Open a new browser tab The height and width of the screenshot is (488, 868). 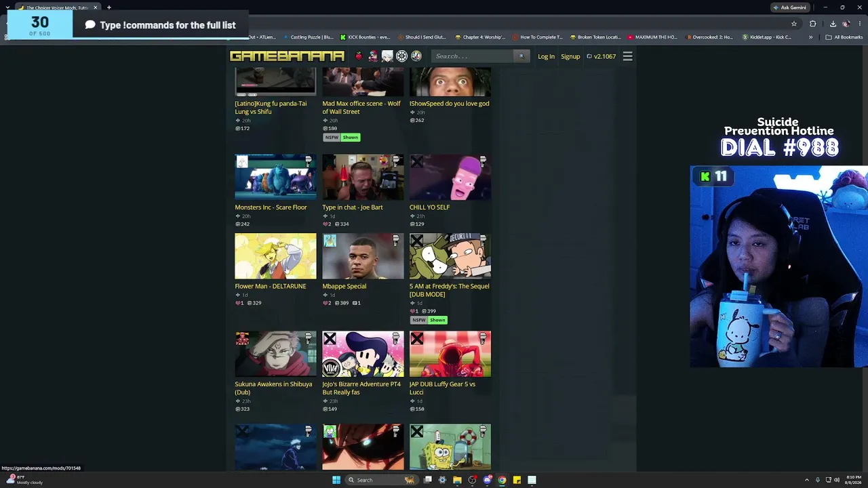109,7
